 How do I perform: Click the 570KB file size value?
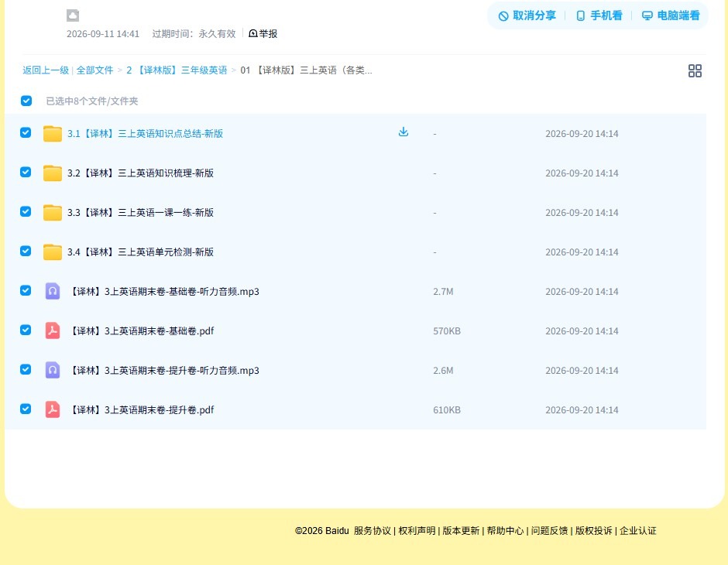(x=447, y=330)
